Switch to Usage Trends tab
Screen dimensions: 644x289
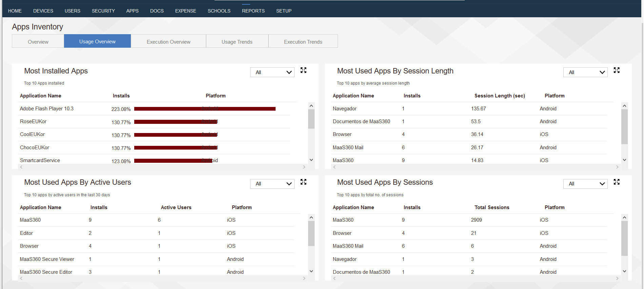(237, 42)
